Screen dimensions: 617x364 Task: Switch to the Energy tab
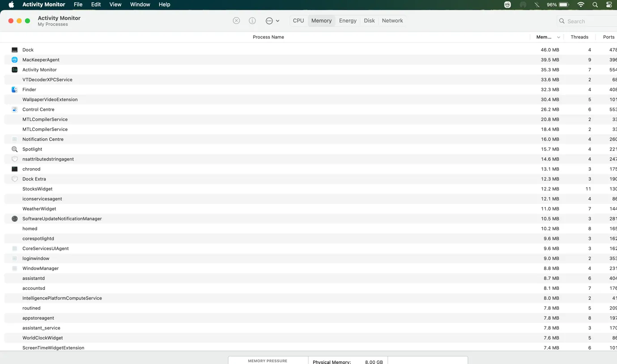click(348, 21)
